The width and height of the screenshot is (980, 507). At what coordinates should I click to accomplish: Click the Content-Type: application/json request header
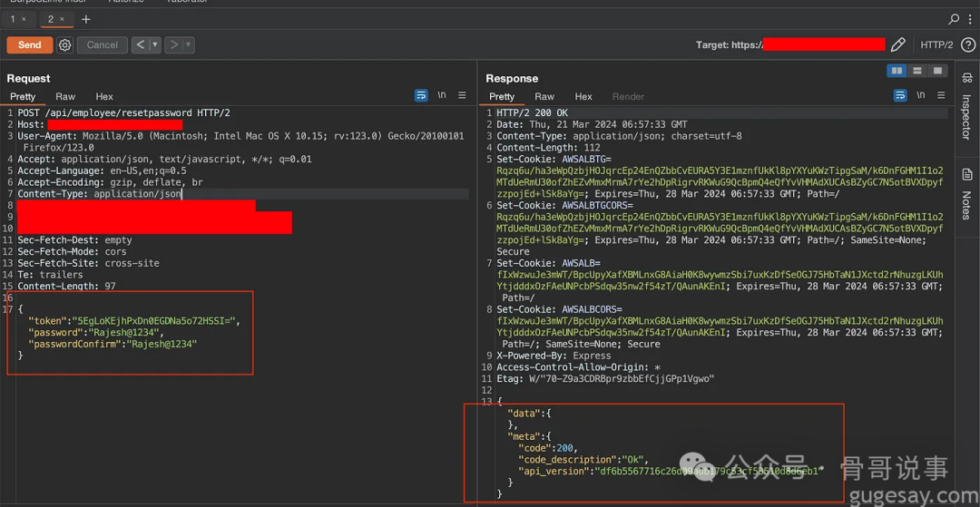tap(100, 194)
